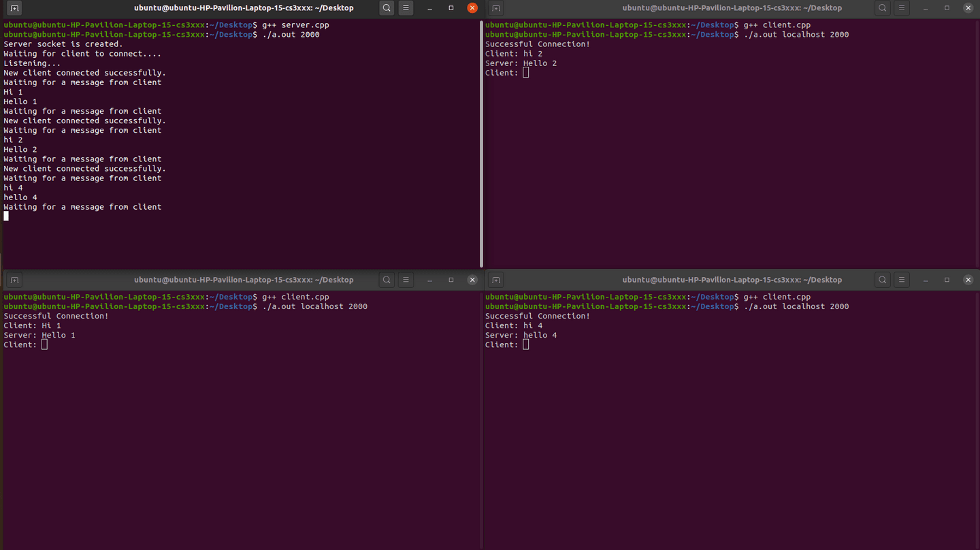Click the 'Client:' input cursor in the 'hi 2' terminal

(526, 73)
